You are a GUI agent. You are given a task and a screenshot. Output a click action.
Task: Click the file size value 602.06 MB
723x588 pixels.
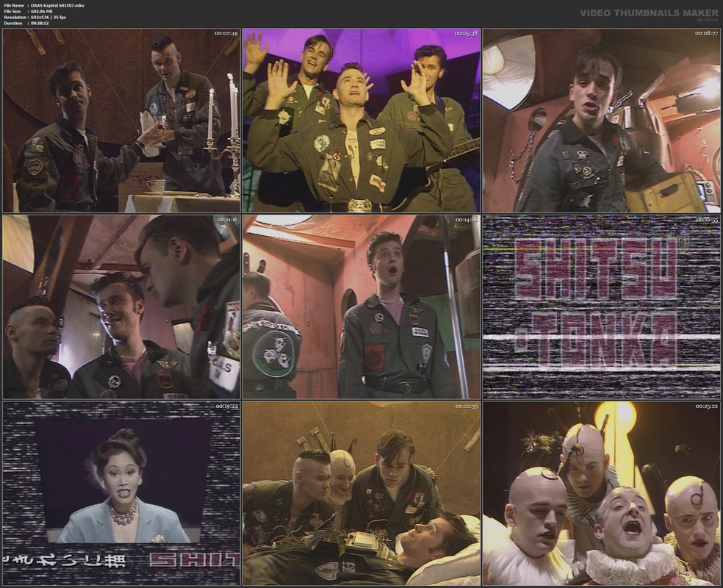pos(41,12)
